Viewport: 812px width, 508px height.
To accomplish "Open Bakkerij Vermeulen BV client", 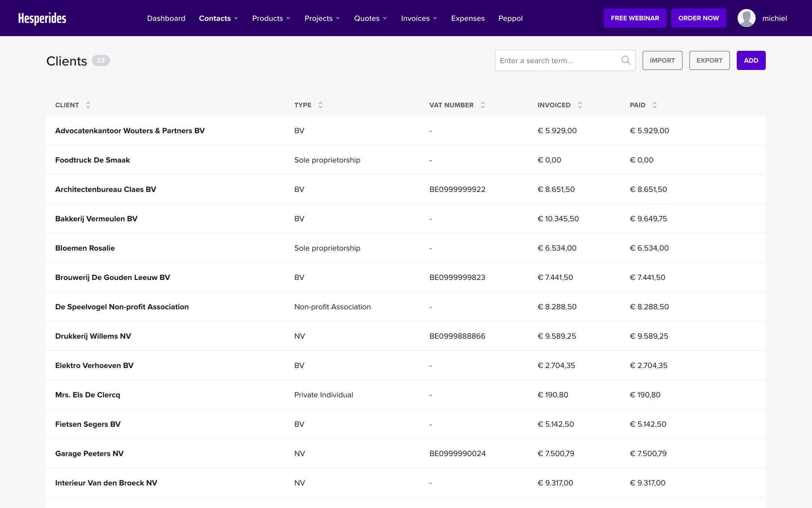I will pos(96,219).
